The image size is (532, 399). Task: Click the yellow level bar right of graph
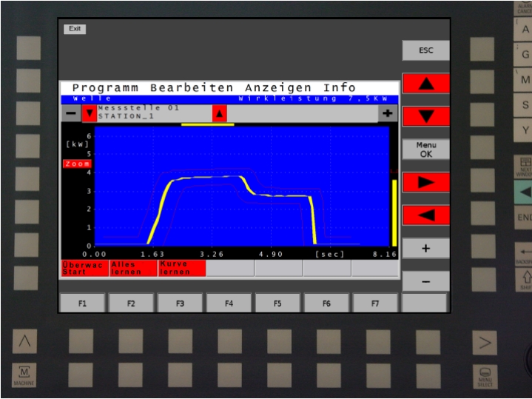(x=394, y=212)
